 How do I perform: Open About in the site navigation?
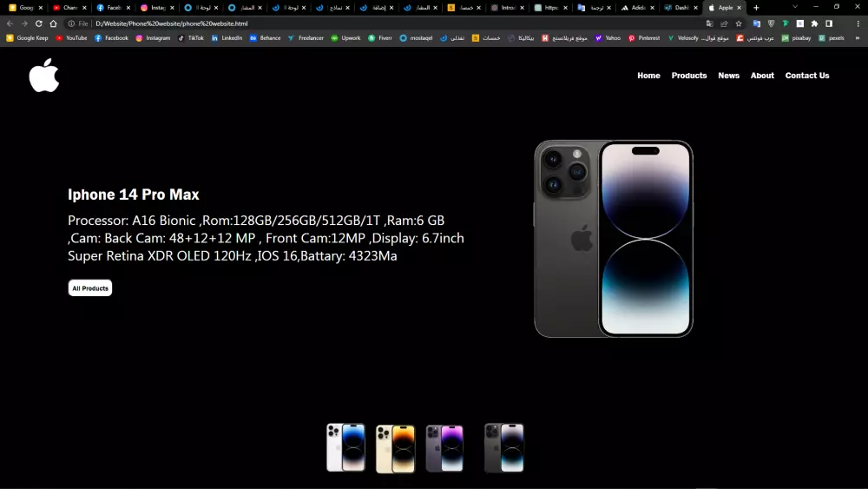click(x=762, y=76)
